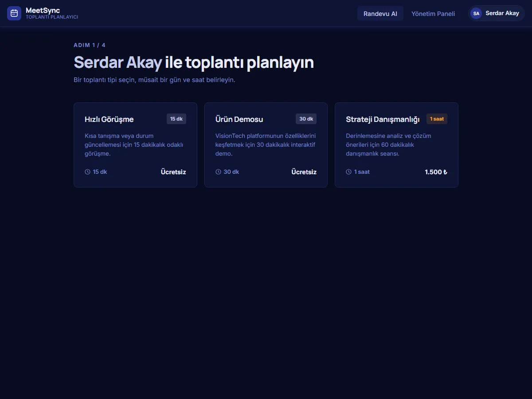The height and width of the screenshot is (399, 532).
Task: Click the Strateji Danışmanlığı description text
Action: point(389,145)
